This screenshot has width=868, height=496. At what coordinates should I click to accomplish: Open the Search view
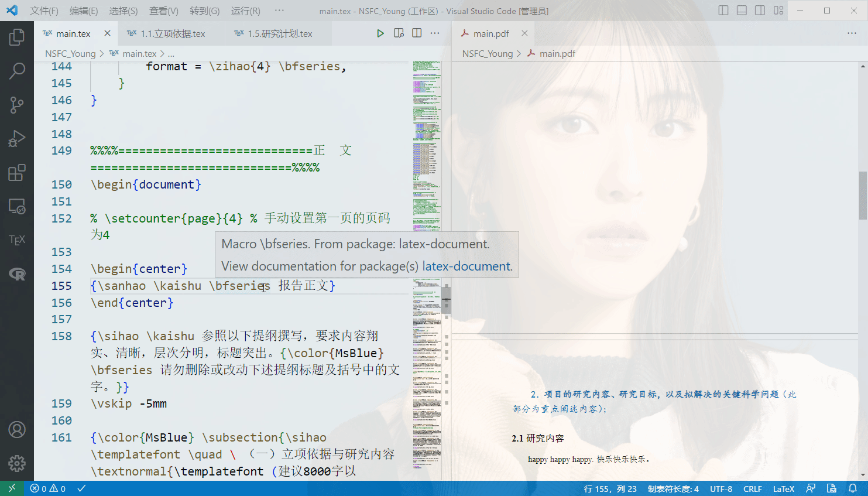[x=17, y=70]
